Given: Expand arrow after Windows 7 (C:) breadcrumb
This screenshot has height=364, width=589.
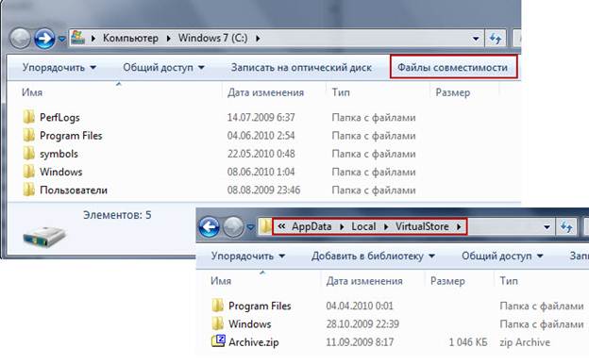Looking at the screenshot, I should coord(258,38).
